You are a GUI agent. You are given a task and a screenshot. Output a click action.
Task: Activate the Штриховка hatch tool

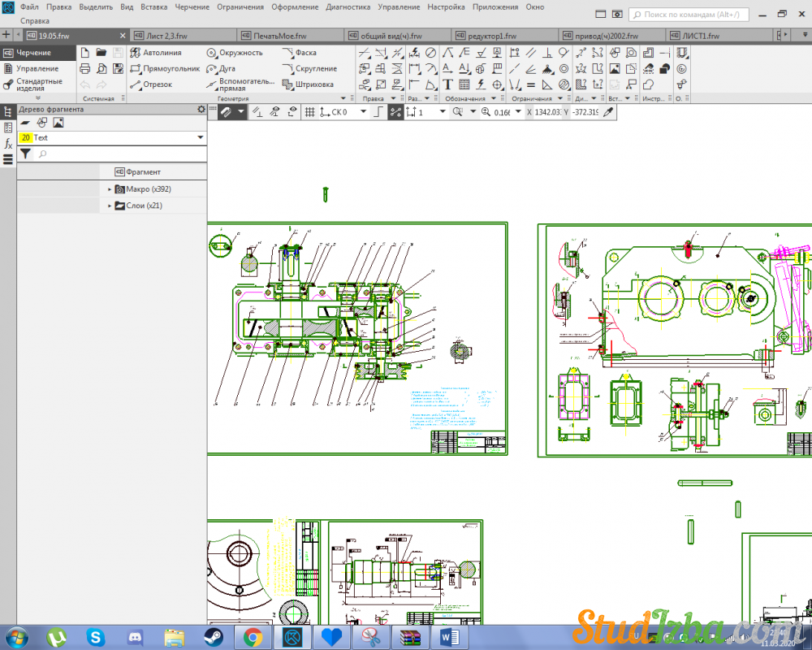pyautogui.click(x=308, y=84)
